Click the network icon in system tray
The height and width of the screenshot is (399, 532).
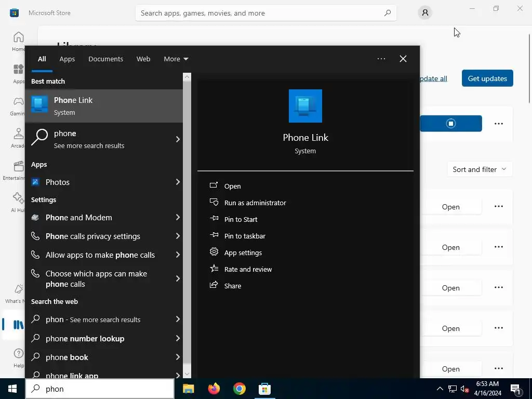pyautogui.click(x=453, y=389)
